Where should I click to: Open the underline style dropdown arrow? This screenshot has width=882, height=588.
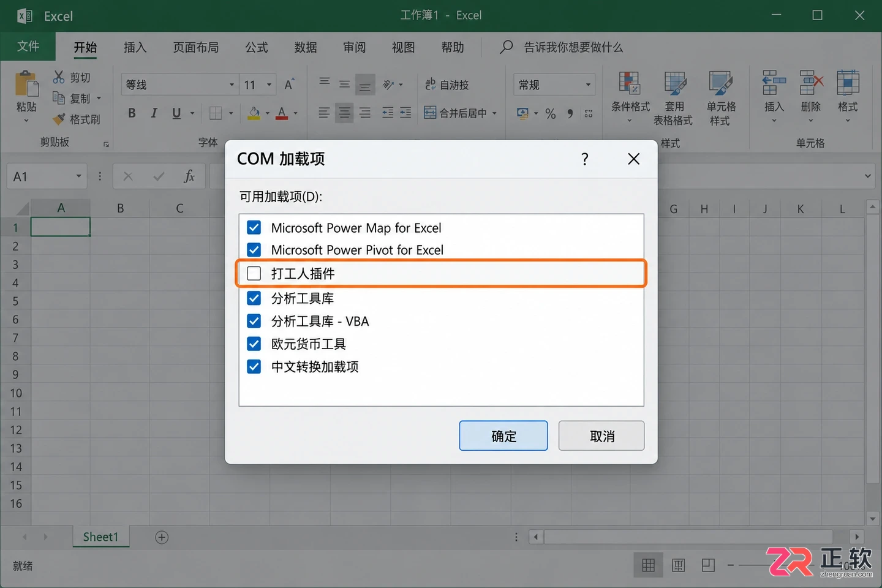(192, 113)
